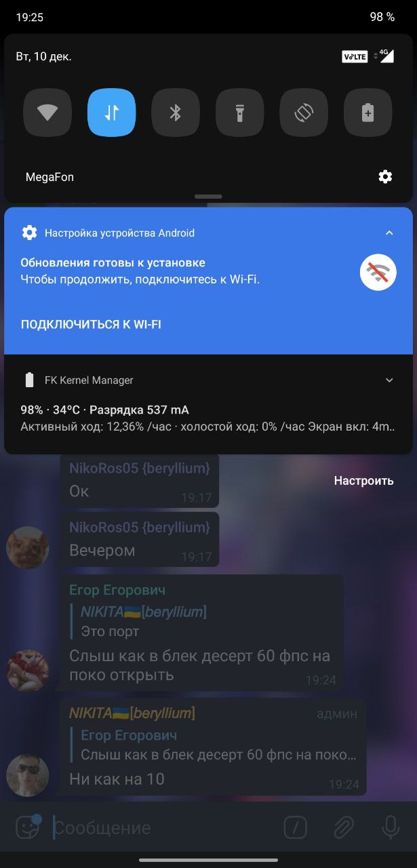The height and width of the screenshot is (868, 417).
Task: Tap the bot commands slash icon
Action: [x=296, y=827]
